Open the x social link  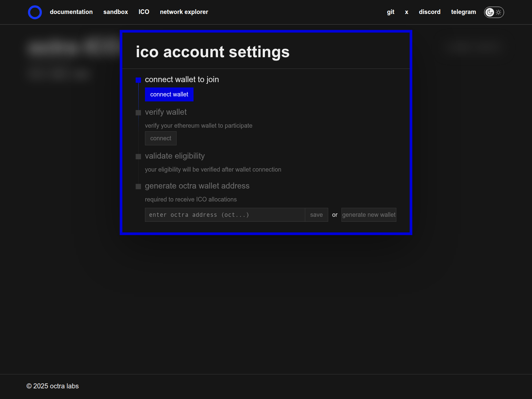point(406,12)
